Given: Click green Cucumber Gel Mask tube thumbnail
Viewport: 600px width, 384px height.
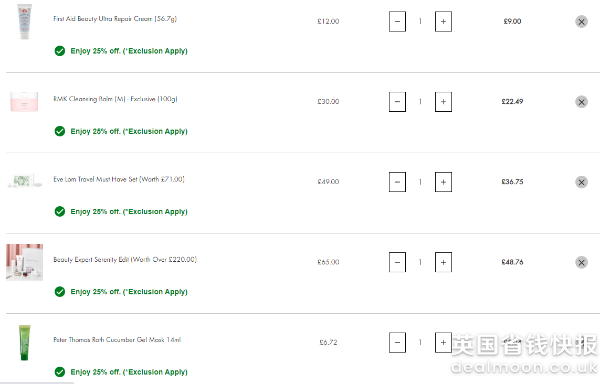Looking at the screenshot, I should (x=24, y=343).
